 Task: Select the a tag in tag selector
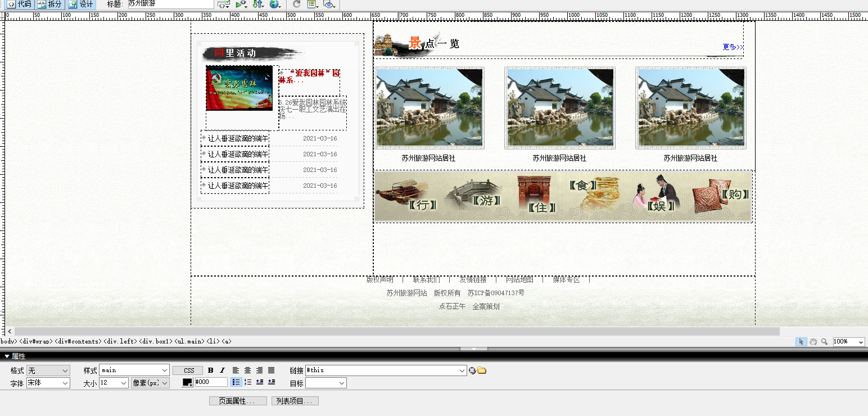pos(226,341)
